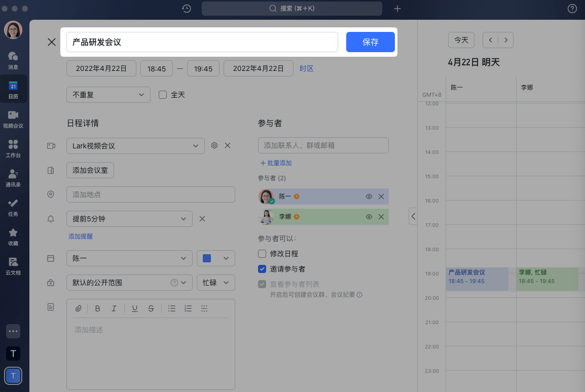Screen dimensions: 585x392
Task: Open Tasks in sidebar
Action: tap(13, 207)
